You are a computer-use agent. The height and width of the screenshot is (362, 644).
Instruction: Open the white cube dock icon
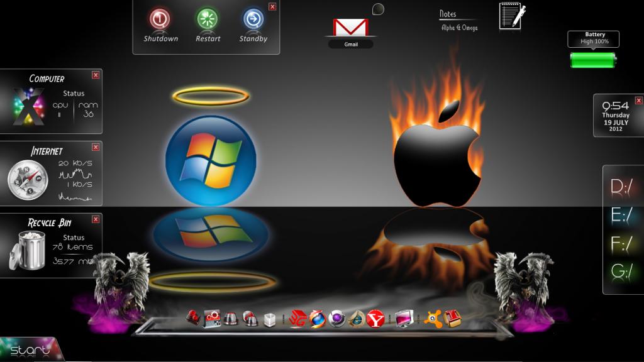[x=269, y=320]
